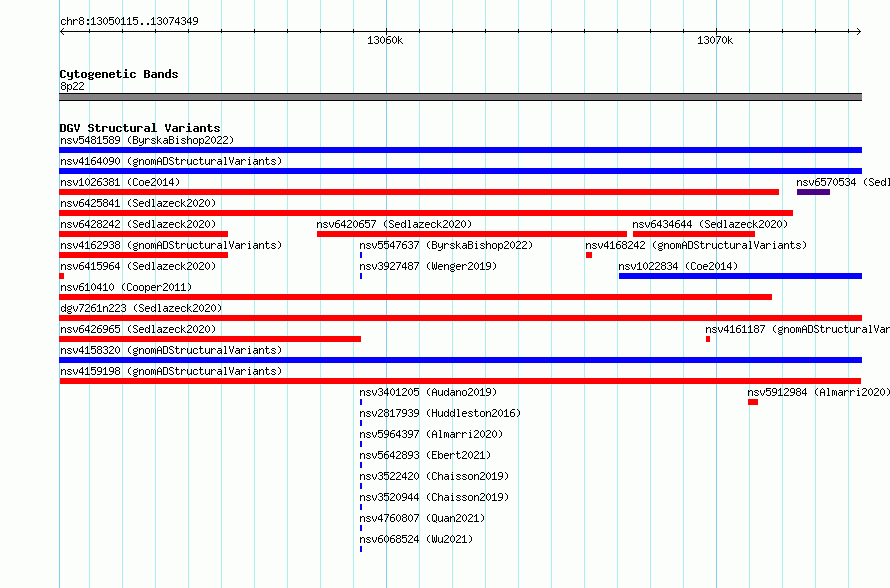Open nsv3522420 (Chaisson2019) label

(x=434, y=476)
